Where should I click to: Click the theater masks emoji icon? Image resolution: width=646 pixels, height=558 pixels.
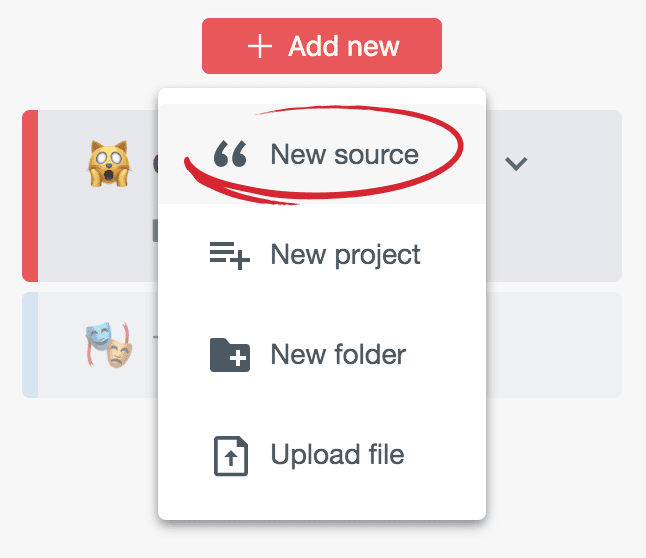(x=108, y=343)
